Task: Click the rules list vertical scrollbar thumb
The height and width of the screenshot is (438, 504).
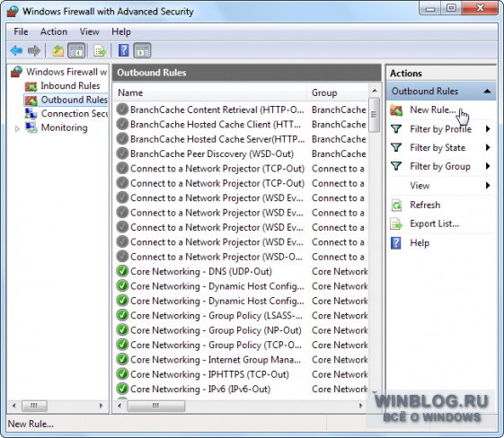Action: click(x=374, y=115)
